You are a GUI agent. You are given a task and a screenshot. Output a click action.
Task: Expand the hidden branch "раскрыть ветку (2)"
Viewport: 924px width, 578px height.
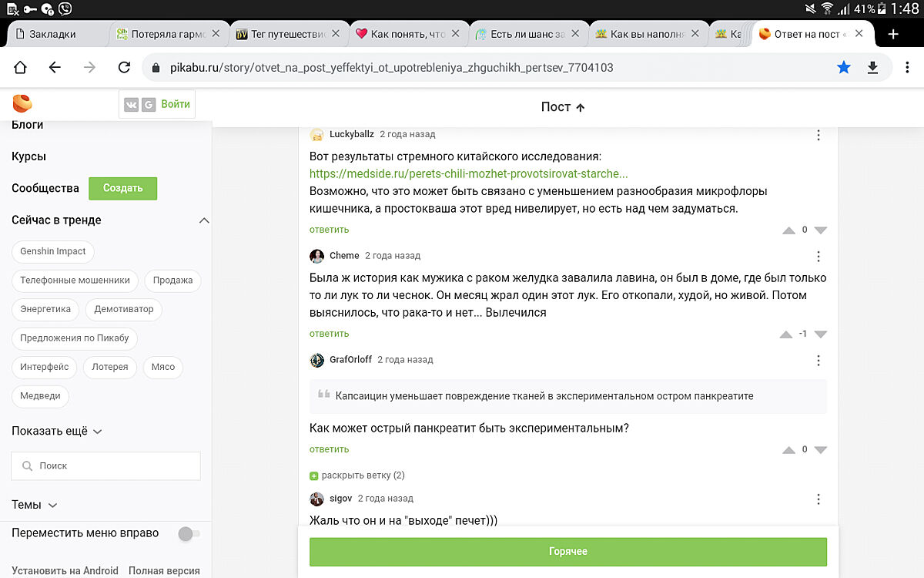[357, 476]
